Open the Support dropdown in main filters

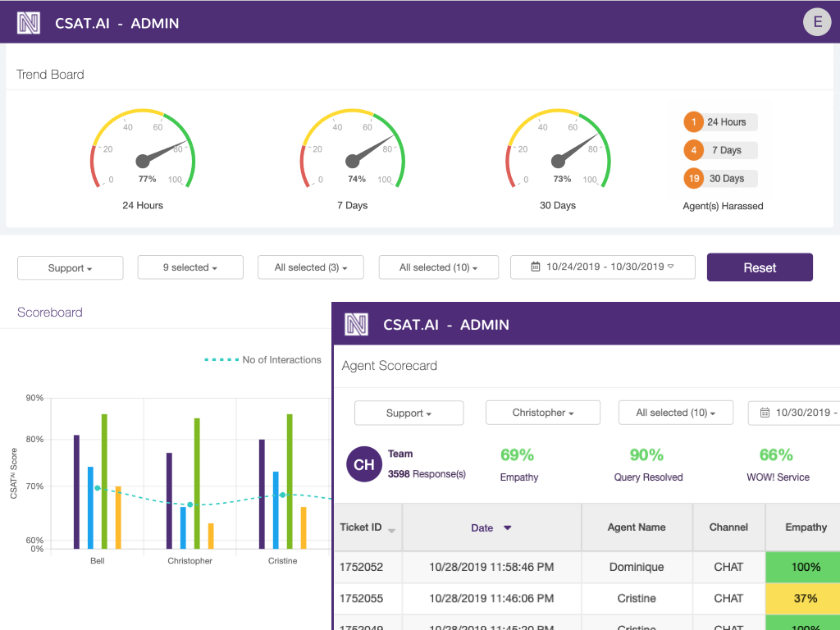70,268
